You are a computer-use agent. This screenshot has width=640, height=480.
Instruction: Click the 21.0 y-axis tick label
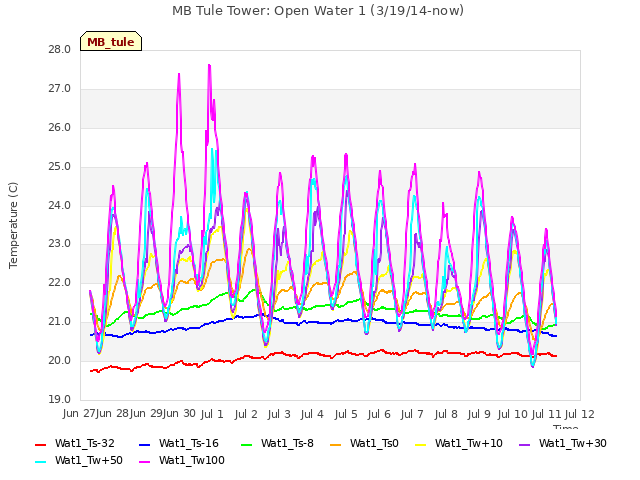click(x=60, y=322)
